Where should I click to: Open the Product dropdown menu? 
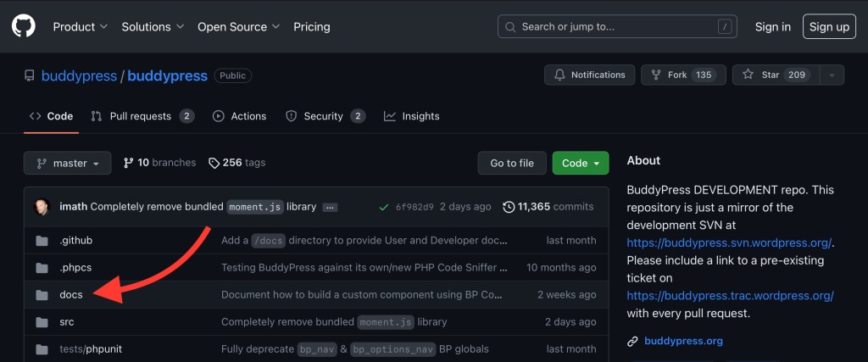pos(80,27)
